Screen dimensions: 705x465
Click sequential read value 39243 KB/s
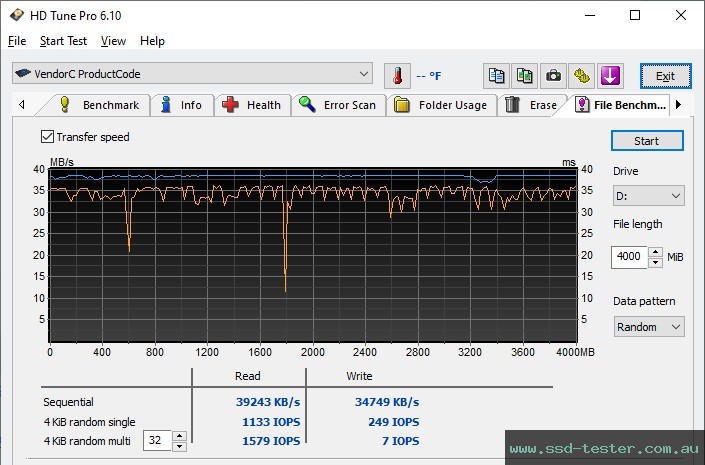coord(268,402)
